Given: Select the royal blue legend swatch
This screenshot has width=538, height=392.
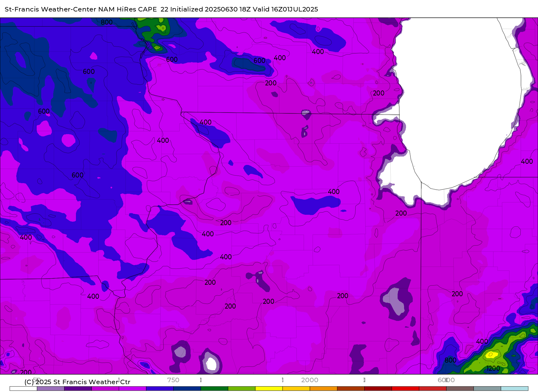Looking at the screenshot, I should pyautogui.click(x=160, y=389).
